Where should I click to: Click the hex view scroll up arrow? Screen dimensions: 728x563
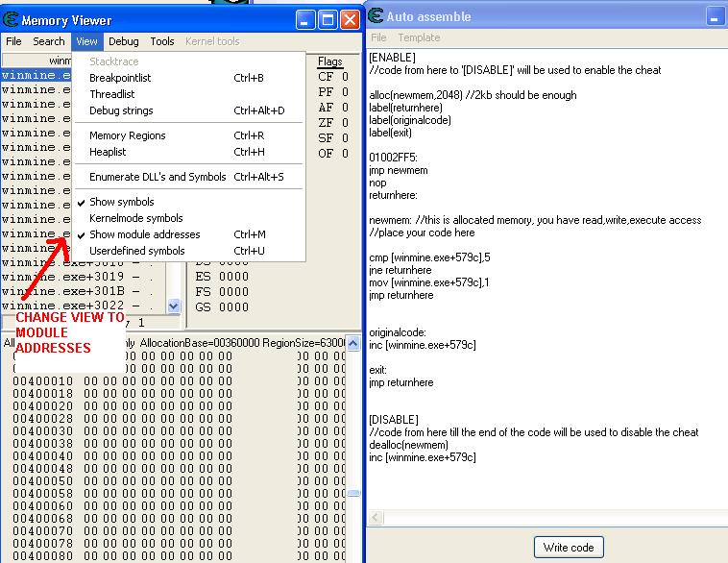click(x=353, y=344)
